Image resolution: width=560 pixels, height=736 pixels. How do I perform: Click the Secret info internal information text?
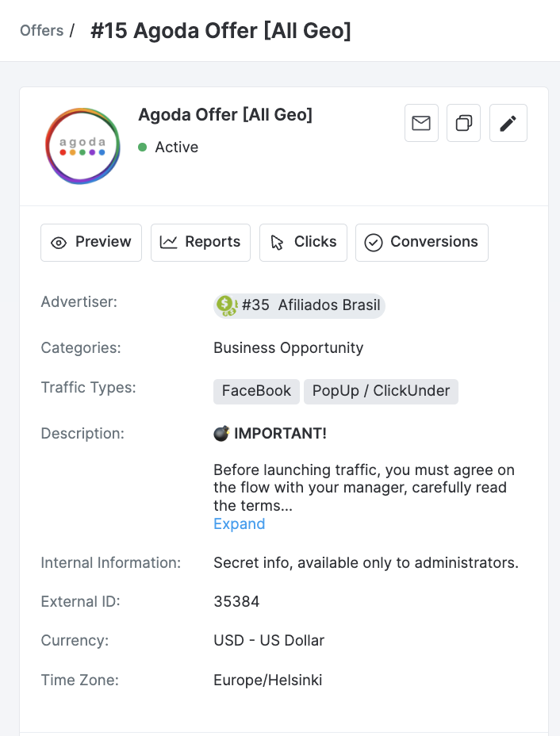(x=366, y=563)
